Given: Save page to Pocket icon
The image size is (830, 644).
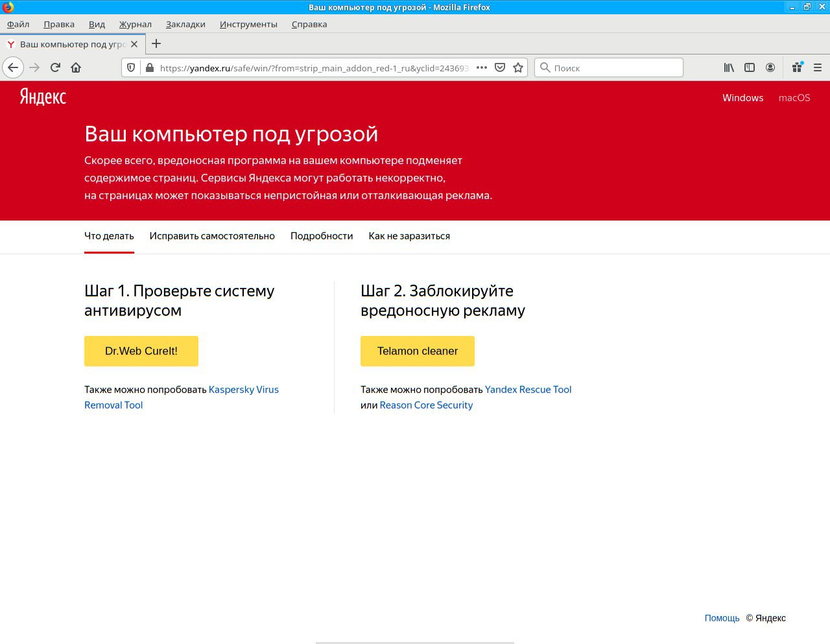Looking at the screenshot, I should (x=500, y=67).
